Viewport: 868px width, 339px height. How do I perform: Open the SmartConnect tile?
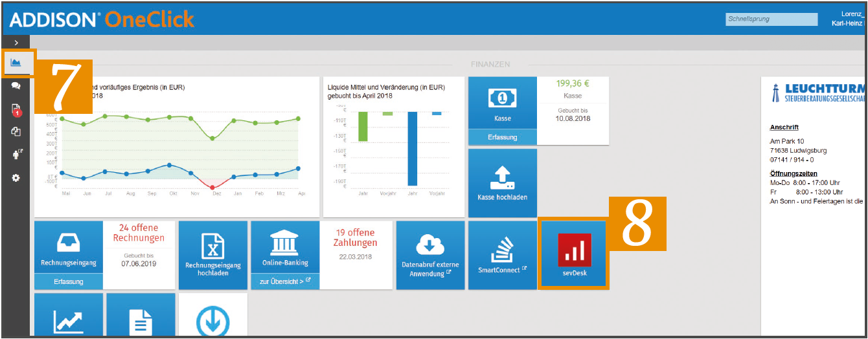click(x=502, y=255)
